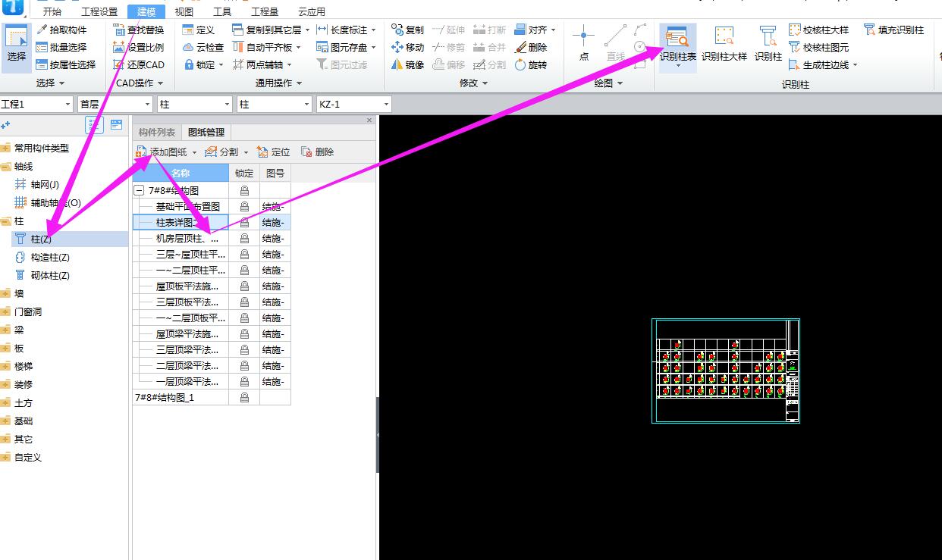Toggle lock for 7#8#结构图 parent row

tap(244, 191)
